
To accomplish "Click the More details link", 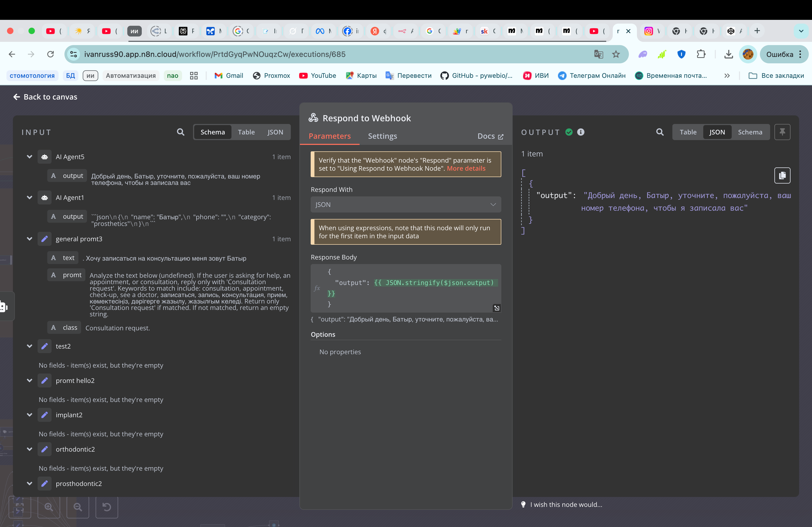I will click(x=466, y=169).
